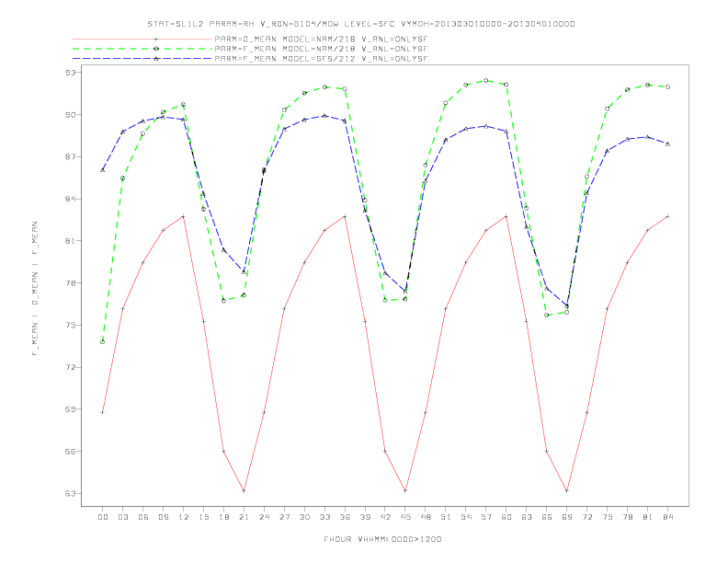Viewport: 728px width, 563px height.
Task: Click the x-axis tick label 75
Action: 608,517
